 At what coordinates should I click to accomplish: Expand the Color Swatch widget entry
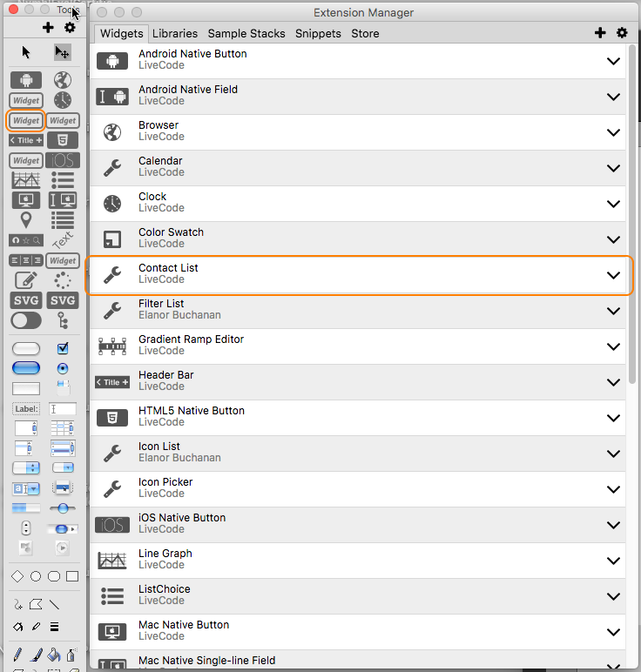pos(613,239)
